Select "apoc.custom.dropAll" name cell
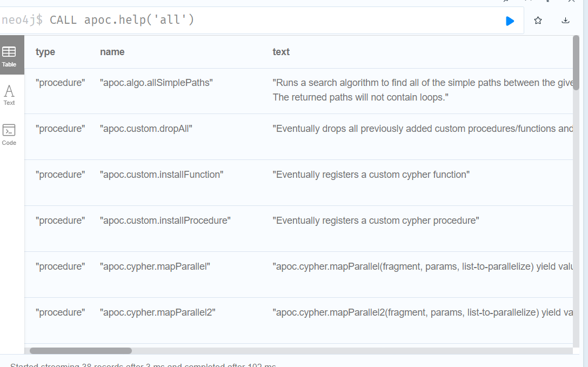 [146, 129]
